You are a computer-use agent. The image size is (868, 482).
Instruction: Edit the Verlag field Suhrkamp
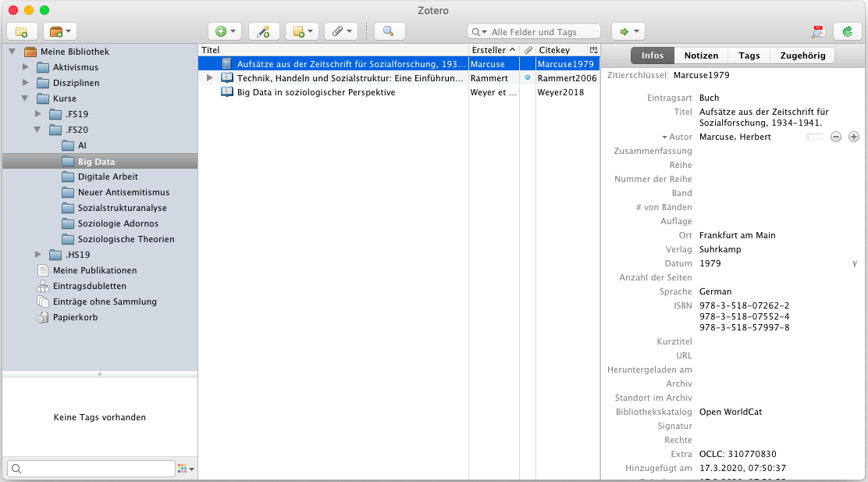720,249
